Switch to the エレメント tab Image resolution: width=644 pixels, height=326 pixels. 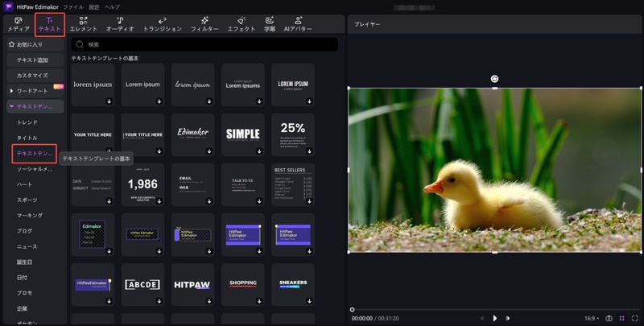[84, 24]
